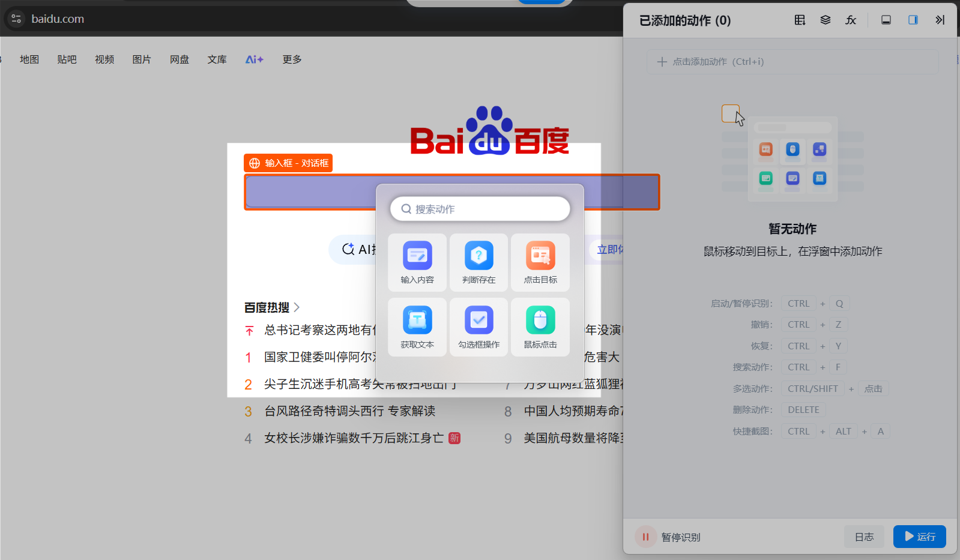Screen dimensions: 960x560
Task: Focus the 搜索动作 search field
Action: coord(480,209)
